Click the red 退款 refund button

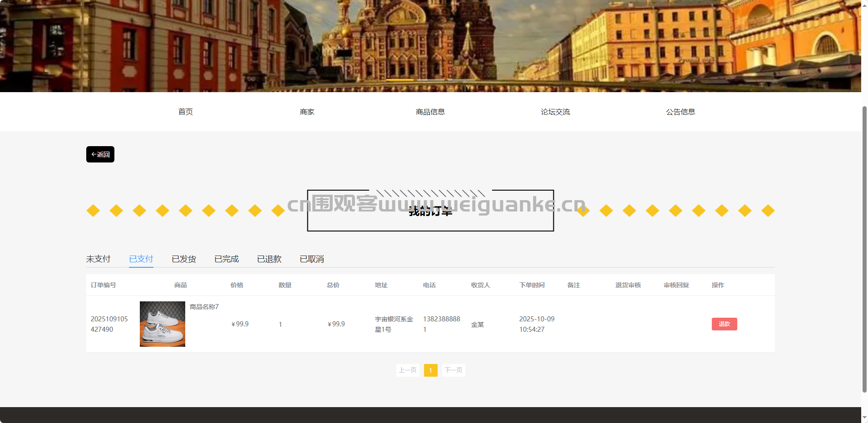pos(724,324)
